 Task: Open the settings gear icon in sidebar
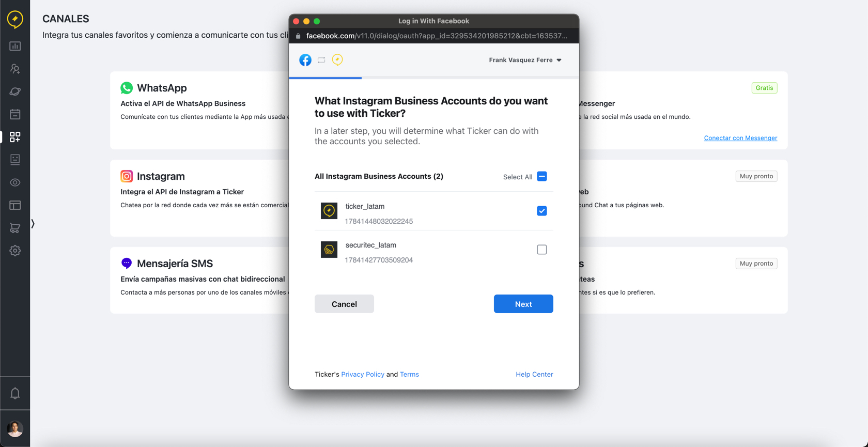click(15, 251)
